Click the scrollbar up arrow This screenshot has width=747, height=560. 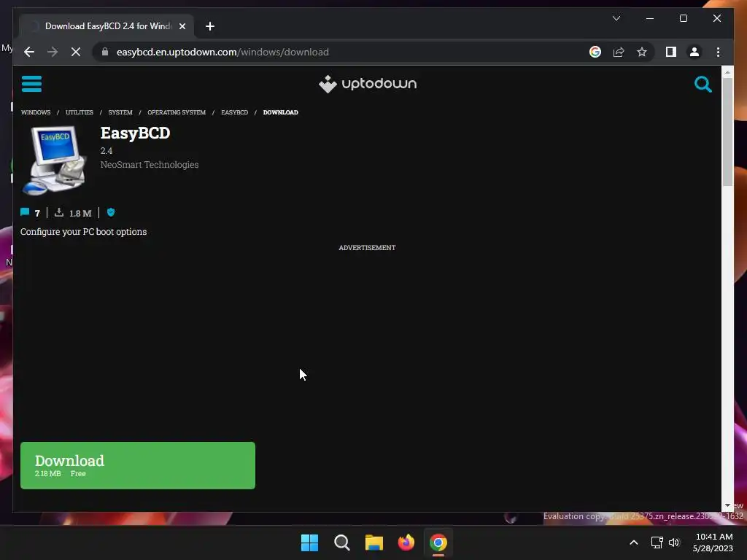point(727,72)
